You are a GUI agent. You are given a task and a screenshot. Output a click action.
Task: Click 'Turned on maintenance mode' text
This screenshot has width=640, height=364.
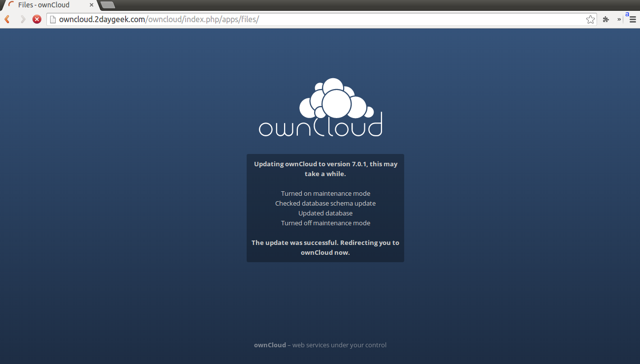click(325, 193)
